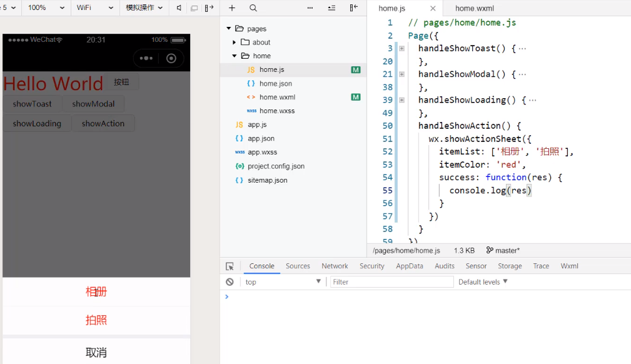
Task: Click the 1.3 KB file size label
Action: [x=465, y=250]
